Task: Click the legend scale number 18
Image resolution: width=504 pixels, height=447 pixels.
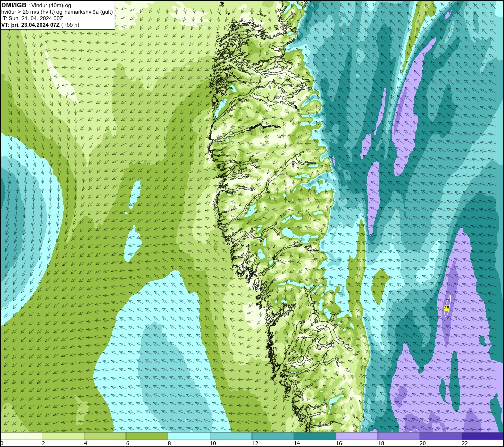Action: (x=381, y=444)
